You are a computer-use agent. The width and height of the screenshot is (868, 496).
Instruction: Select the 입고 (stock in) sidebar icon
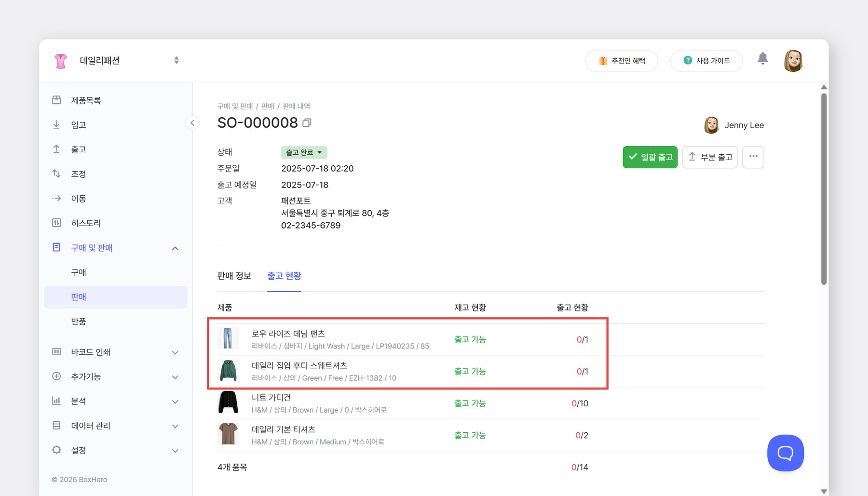tap(56, 124)
